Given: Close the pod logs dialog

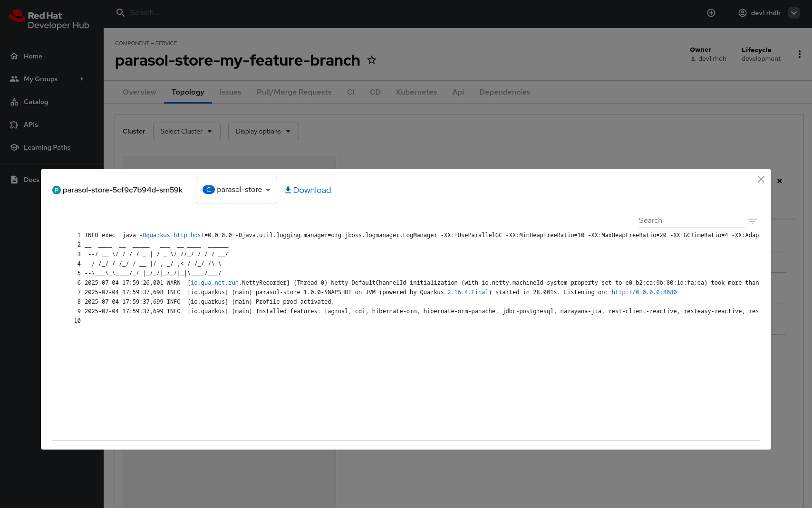Looking at the screenshot, I should tap(761, 179).
